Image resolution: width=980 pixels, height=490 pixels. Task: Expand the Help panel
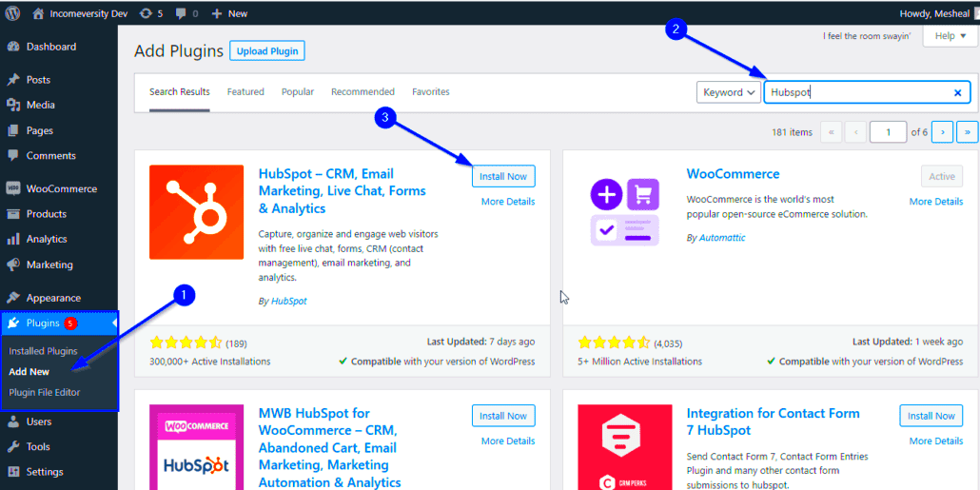951,36
